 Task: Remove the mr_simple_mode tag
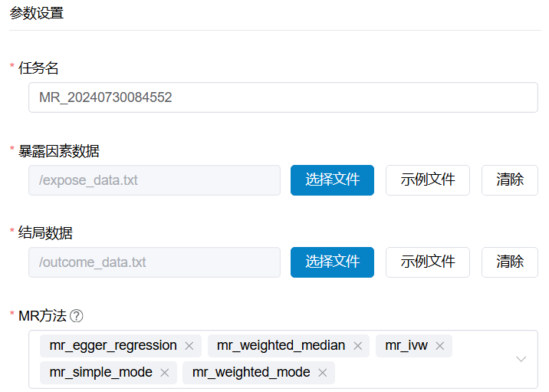point(165,373)
